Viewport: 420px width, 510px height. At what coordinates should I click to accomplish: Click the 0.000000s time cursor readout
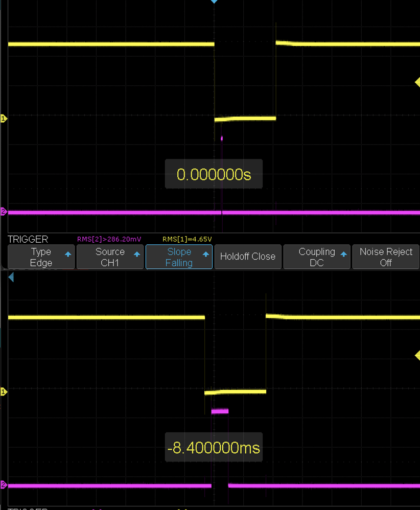tap(214, 174)
